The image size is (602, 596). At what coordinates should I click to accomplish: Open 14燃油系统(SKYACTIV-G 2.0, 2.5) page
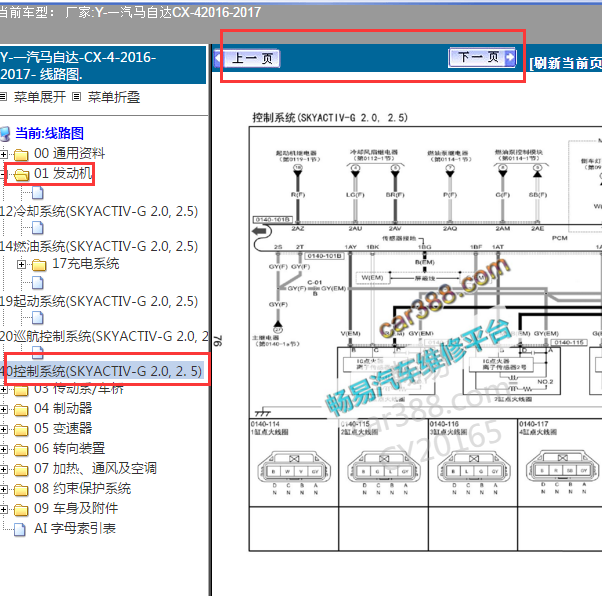pyautogui.click(x=99, y=246)
